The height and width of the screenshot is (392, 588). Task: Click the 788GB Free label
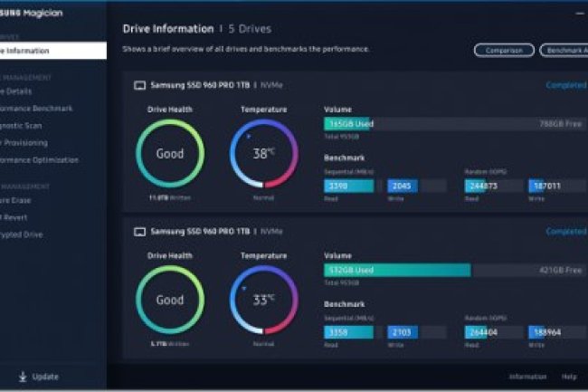click(x=560, y=124)
